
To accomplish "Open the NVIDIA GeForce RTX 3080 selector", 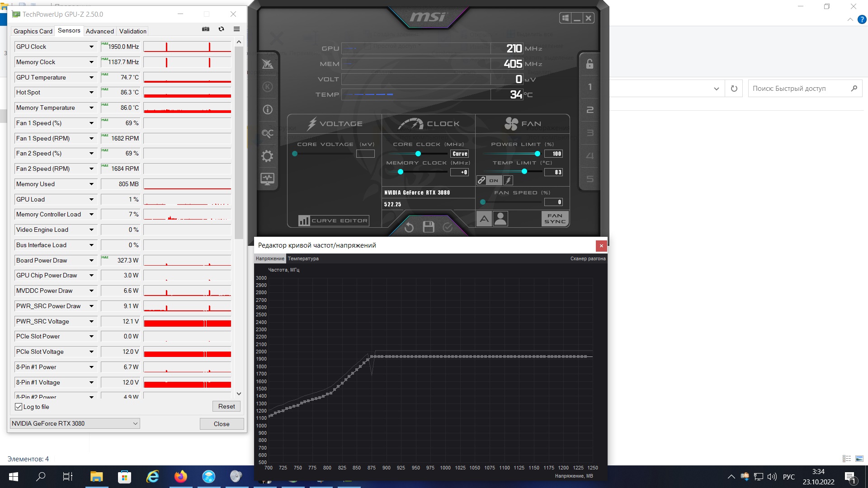I will click(75, 423).
